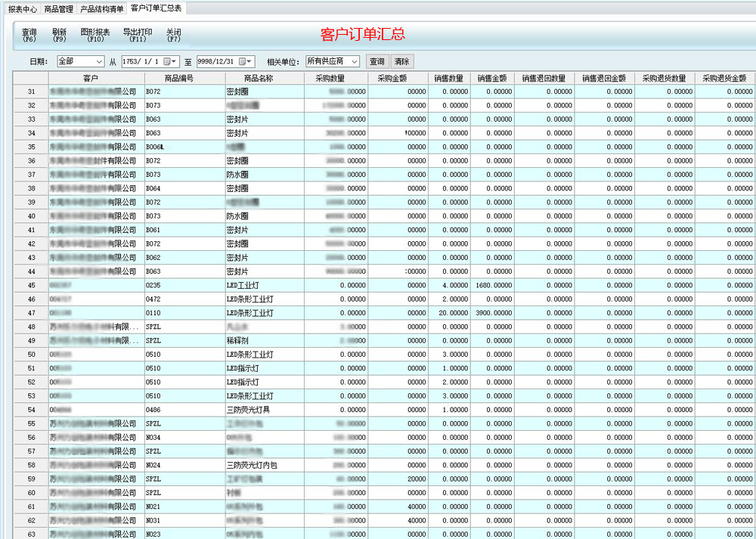Click 防水圈 in row 37
The width and height of the screenshot is (756, 539).
pyautogui.click(x=237, y=175)
